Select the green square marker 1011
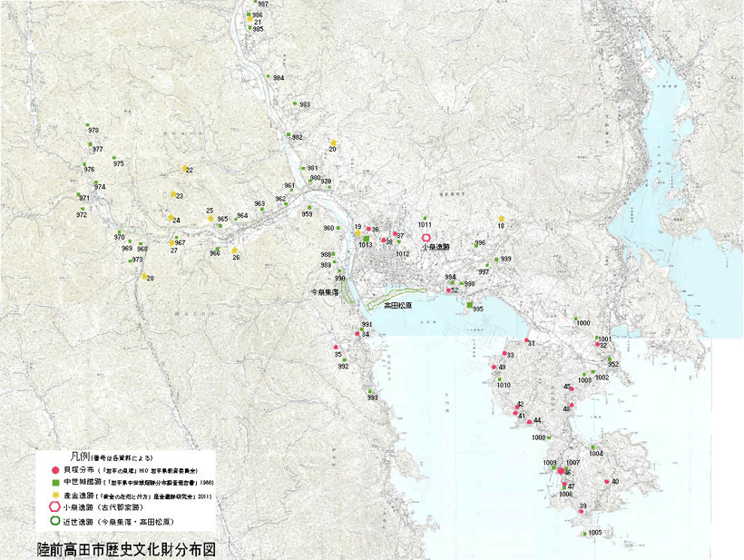Screen dimensions: 744x560 click(x=426, y=218)
